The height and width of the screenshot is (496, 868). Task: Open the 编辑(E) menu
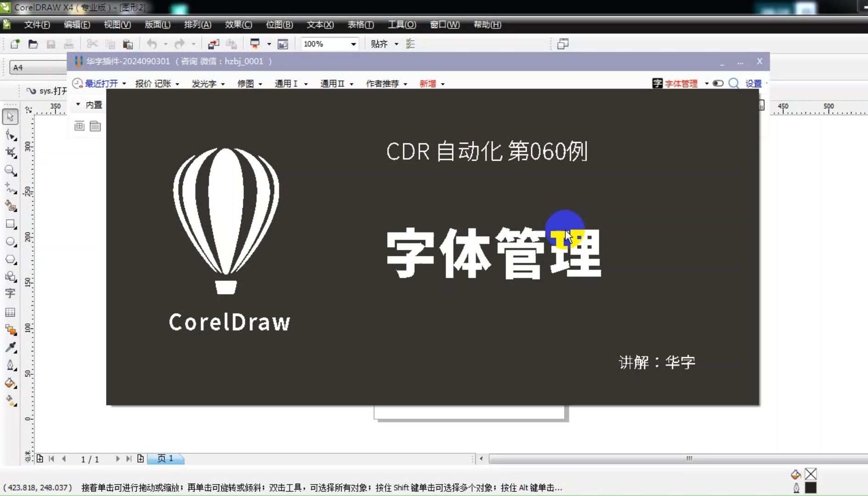coord(77,24)
